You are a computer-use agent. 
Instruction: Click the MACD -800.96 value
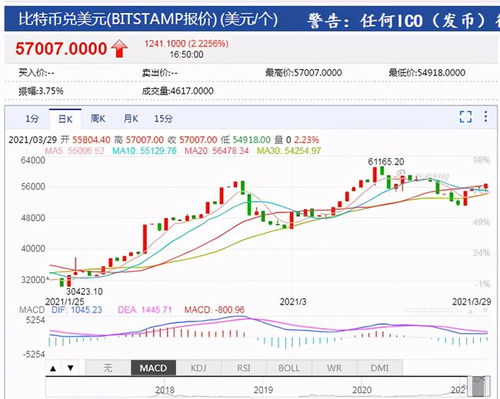click(x=214, y=310)
